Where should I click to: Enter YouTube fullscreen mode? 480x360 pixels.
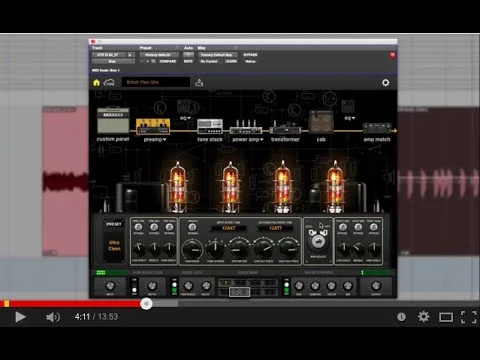coord(468,317)
